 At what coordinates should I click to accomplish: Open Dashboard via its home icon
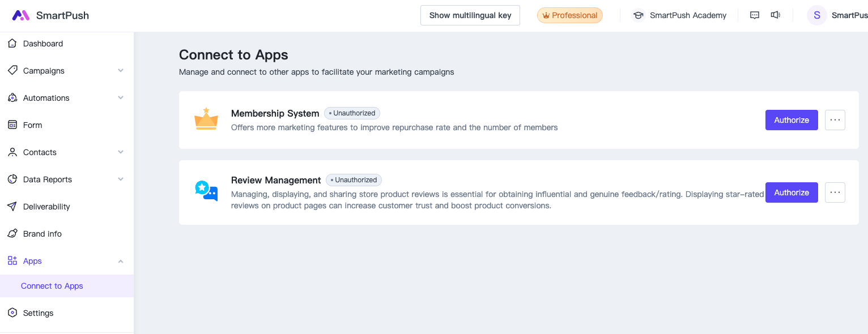[x=12, y=44]
